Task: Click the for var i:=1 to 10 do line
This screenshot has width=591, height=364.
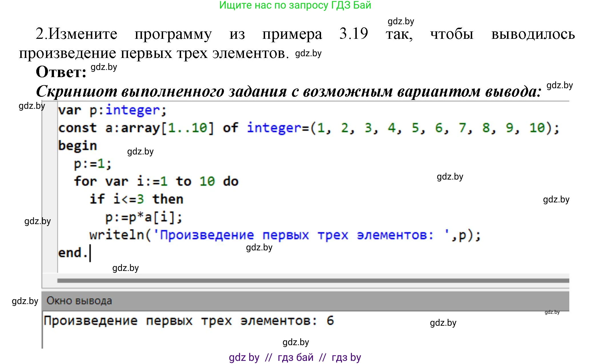Action: click(156, 181)
